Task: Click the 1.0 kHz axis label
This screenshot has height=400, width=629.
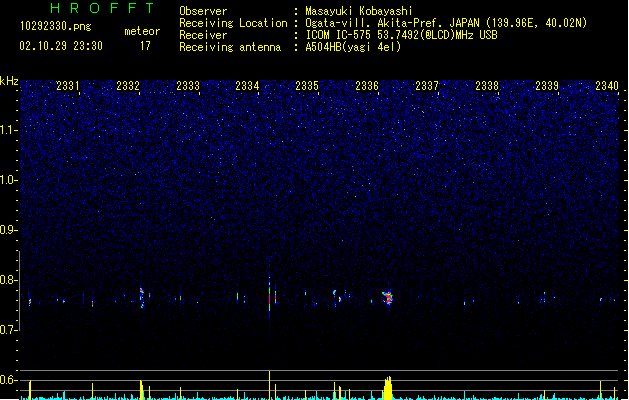Action: [9, 180]
